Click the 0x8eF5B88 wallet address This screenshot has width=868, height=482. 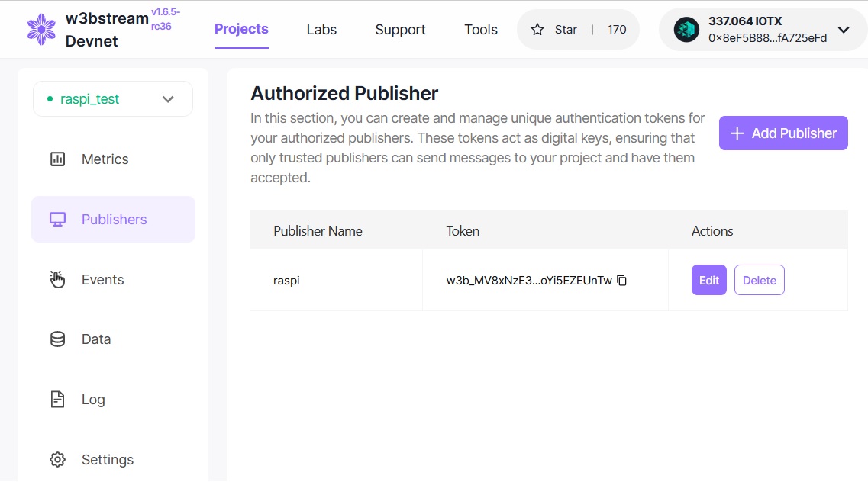pos(768,38)
